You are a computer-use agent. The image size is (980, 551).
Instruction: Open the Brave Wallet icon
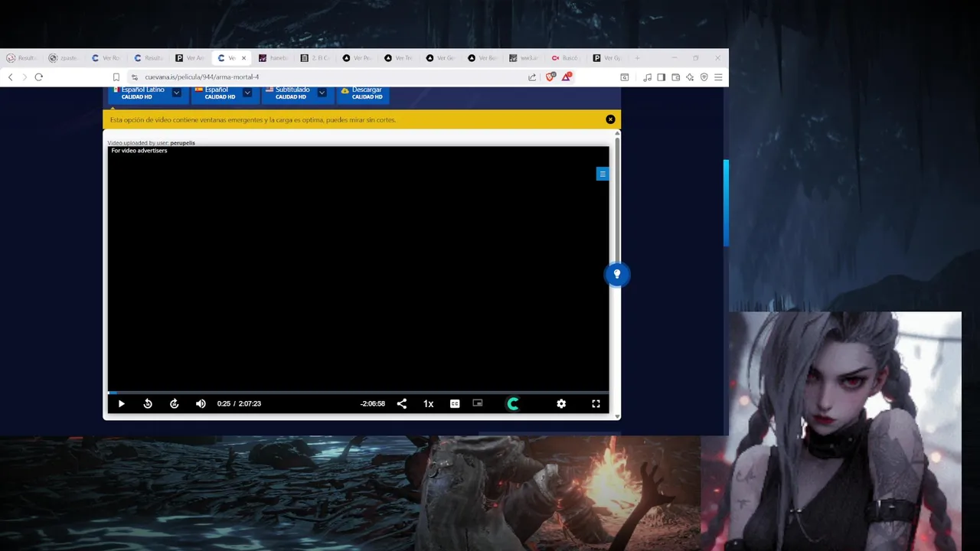676,77
